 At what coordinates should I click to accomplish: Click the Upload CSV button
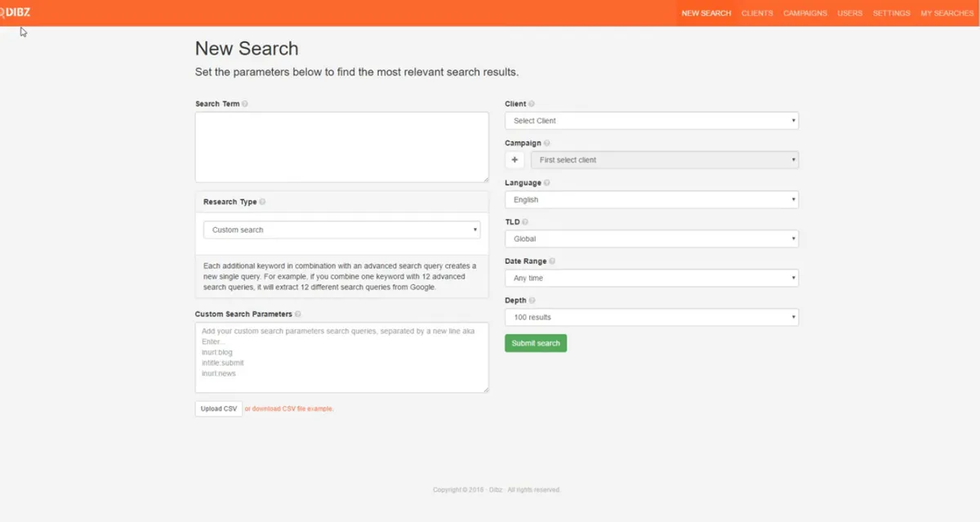click(x=218, y=408)
